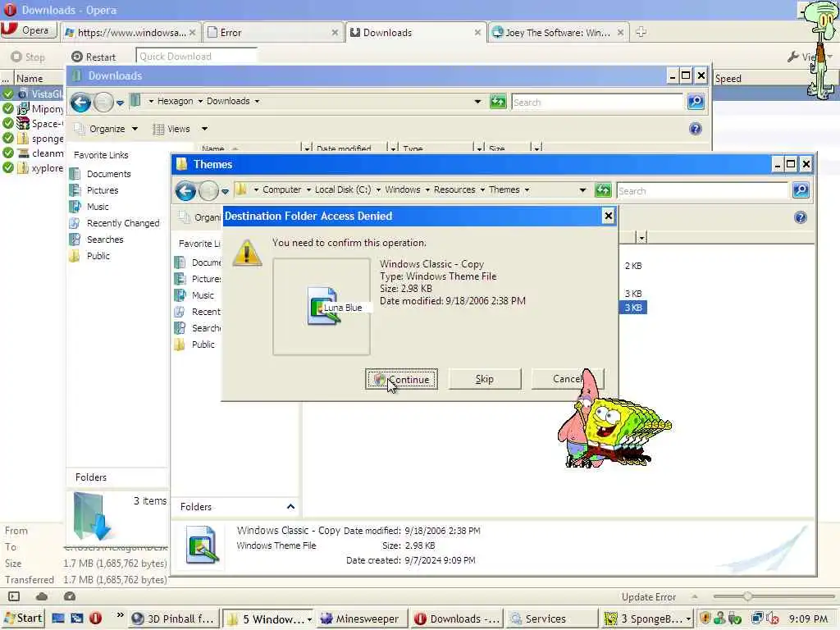Select the Mipony download entry
This screenshot has height=630, width=840.
click(x=33, y=109)
